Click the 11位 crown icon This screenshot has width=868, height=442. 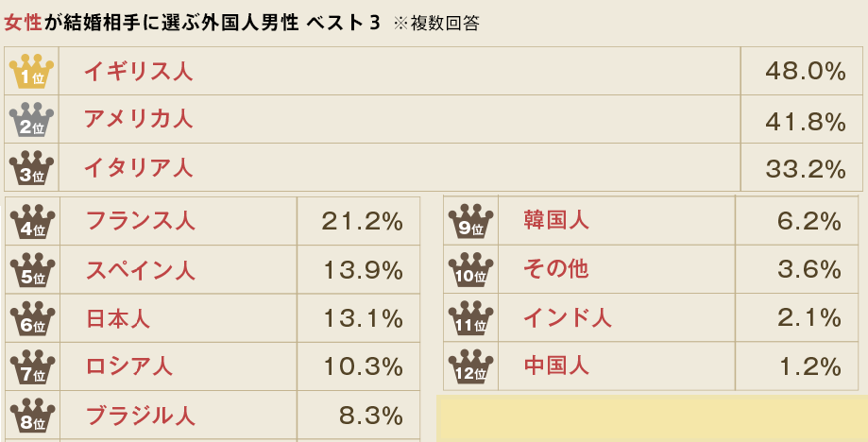click(470, 318)
